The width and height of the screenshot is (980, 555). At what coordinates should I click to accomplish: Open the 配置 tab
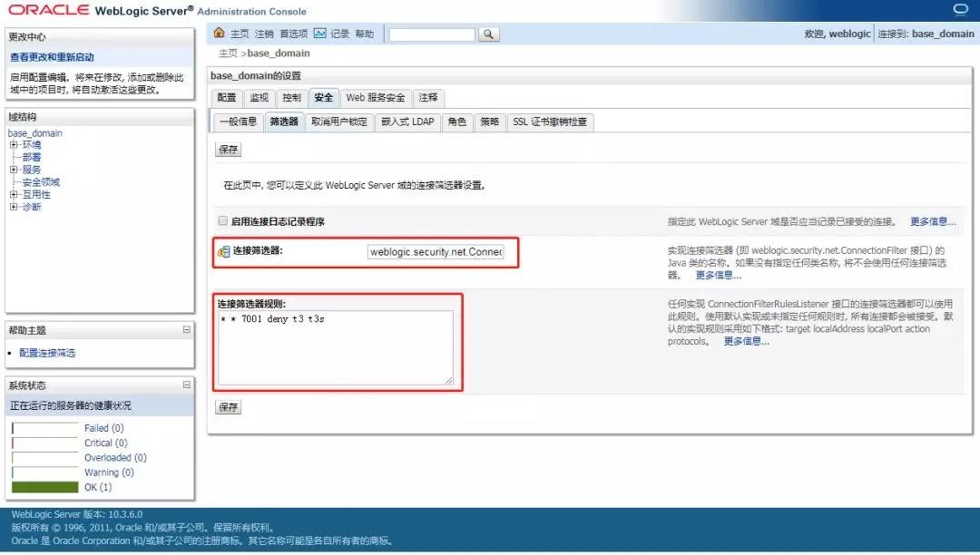tap(226, 97)
